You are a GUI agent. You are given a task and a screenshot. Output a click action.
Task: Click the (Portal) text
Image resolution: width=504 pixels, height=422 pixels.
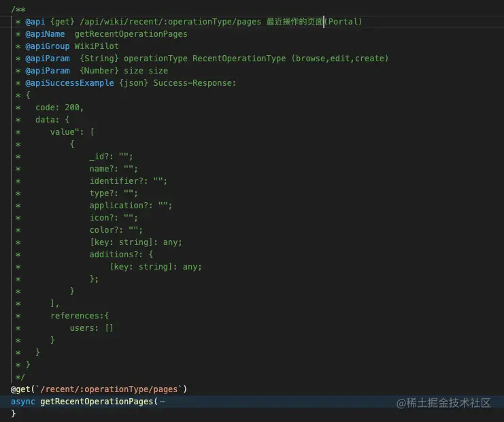343,22
